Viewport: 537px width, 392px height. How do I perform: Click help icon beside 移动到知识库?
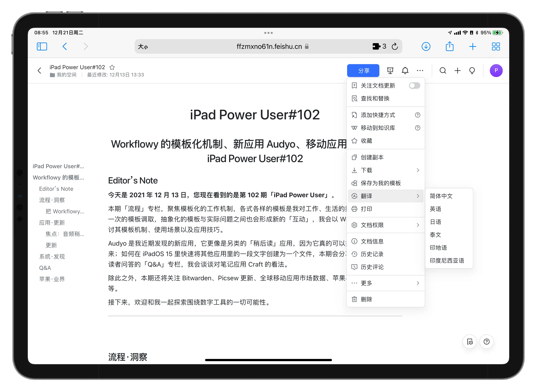pos(418,128)
